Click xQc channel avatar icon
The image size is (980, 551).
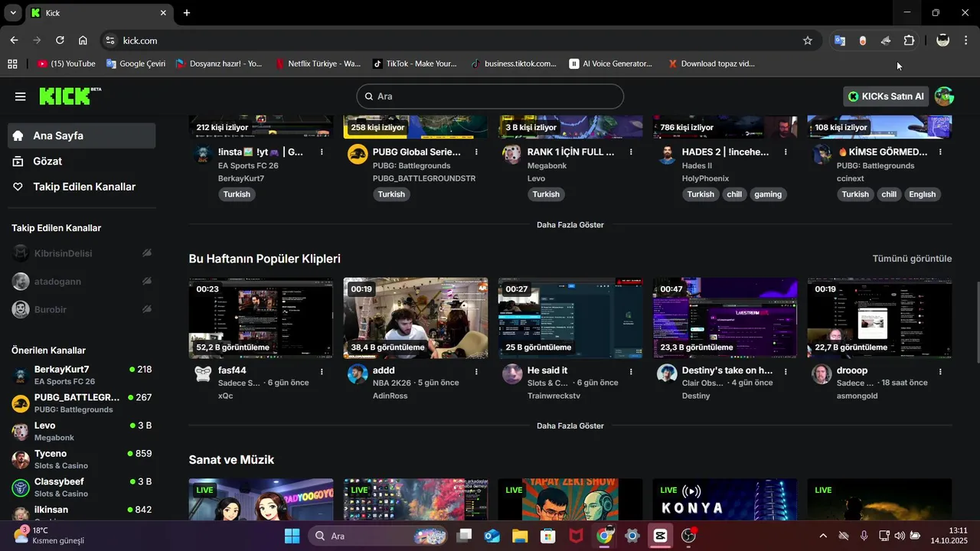click(x=203, y=374)
